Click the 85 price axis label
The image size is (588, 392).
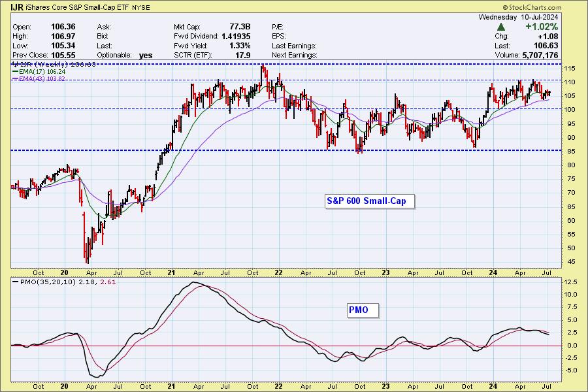point(571,152)
